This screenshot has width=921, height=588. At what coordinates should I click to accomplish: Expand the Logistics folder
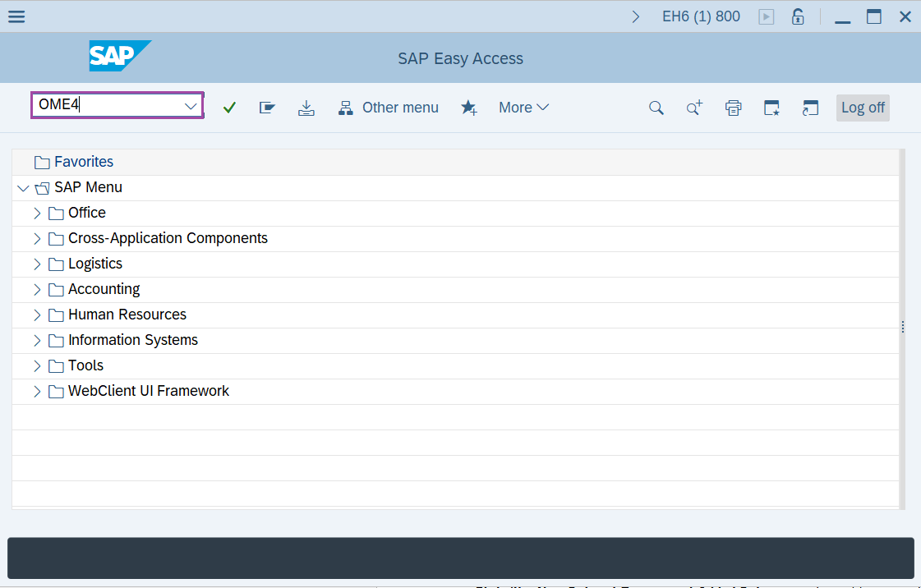pos(37,264)
